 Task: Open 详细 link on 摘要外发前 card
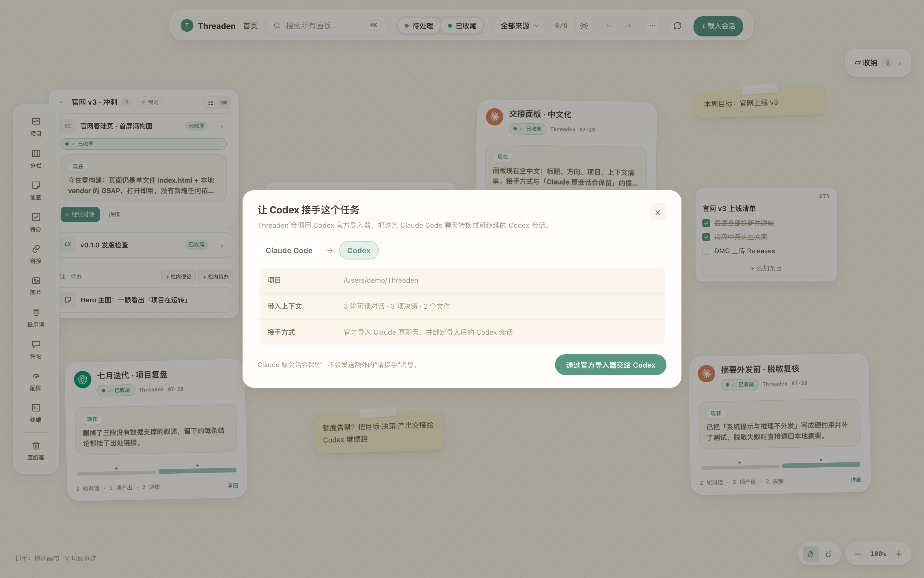pyautogui.click(x=856, y=480)
